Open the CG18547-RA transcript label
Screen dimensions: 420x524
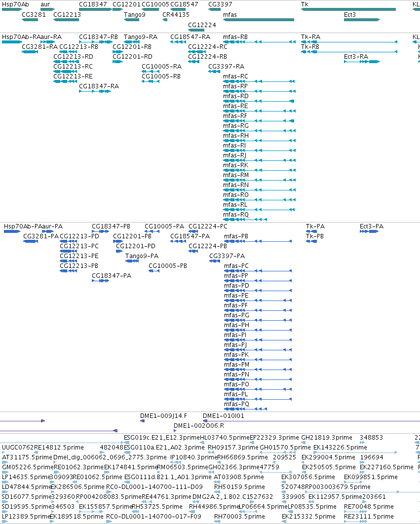click(x=191, y=37)
